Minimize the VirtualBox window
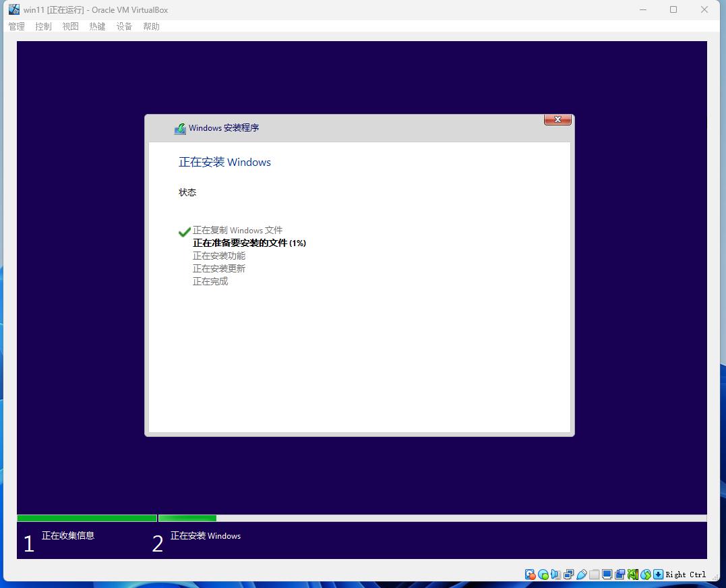 click(x=642, y=9)
